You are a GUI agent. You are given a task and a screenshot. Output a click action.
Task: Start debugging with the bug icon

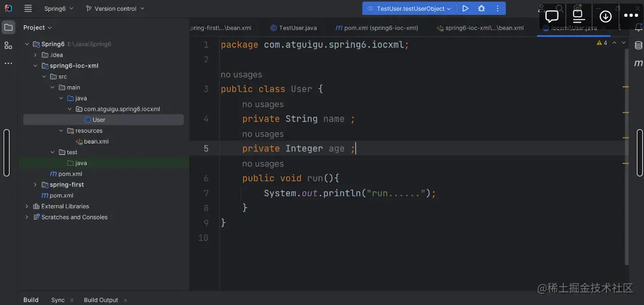(x=482, y=8)
